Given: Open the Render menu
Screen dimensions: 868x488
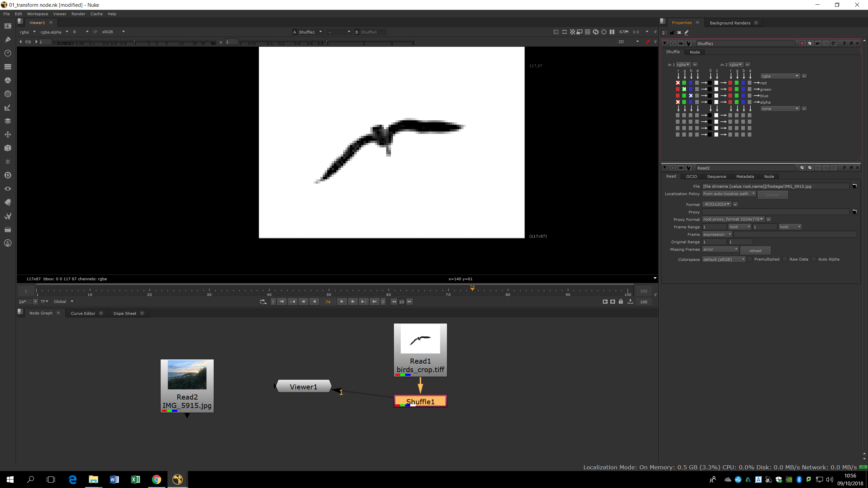Looking at the screenshot, I should click(x=78, y=14).
